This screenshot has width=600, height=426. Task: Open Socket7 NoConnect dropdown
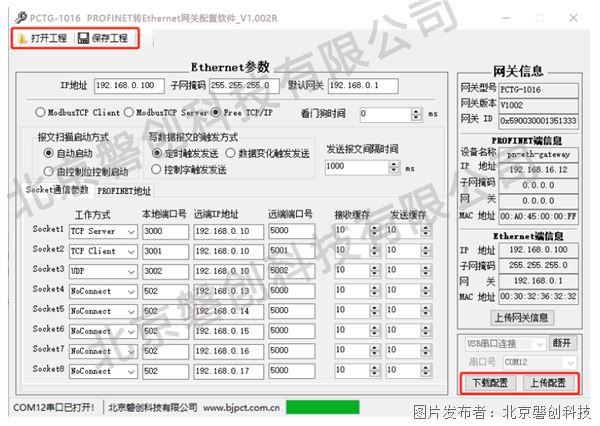103,351
